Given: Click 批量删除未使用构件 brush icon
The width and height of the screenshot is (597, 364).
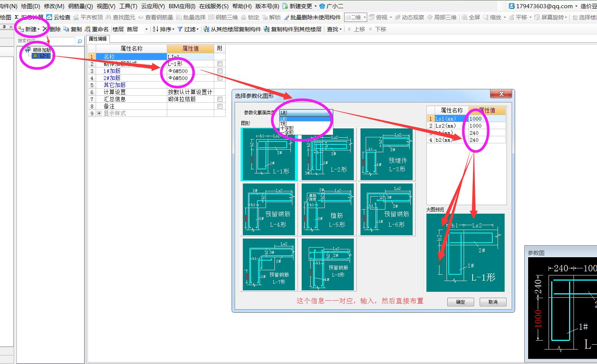Looking at the screenshot, I should click(x=286, y=17).
